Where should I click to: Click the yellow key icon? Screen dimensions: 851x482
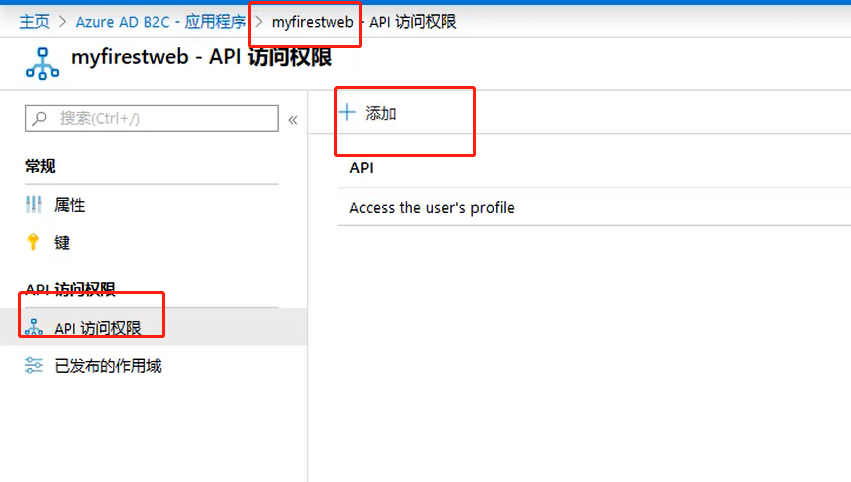tap(33, 242)
